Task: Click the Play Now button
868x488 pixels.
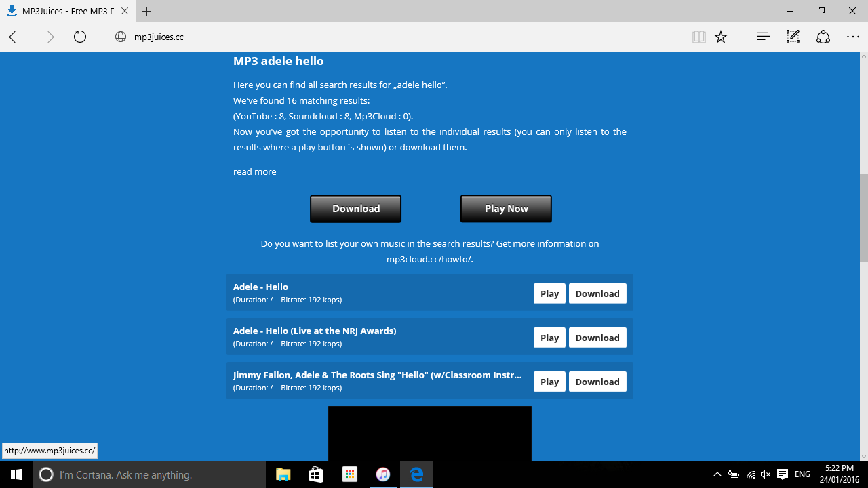Action: tap(506, 208)
